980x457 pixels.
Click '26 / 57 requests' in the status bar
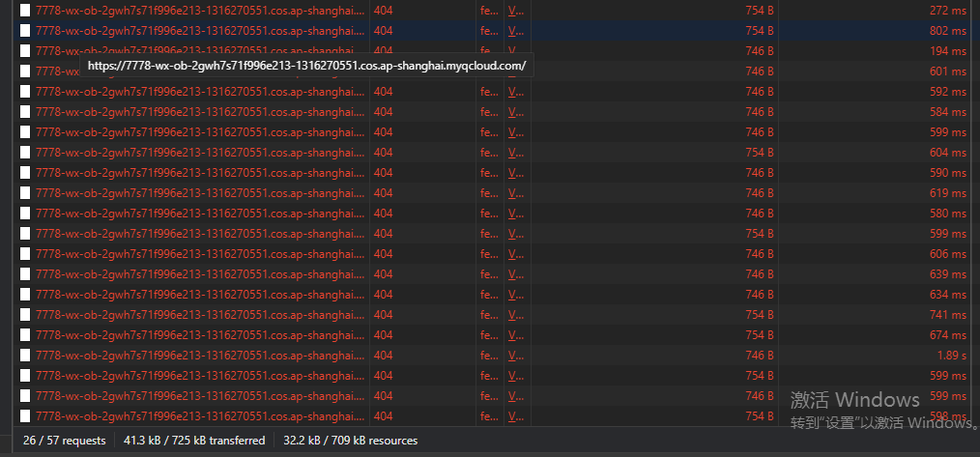[x=65, y=441]
